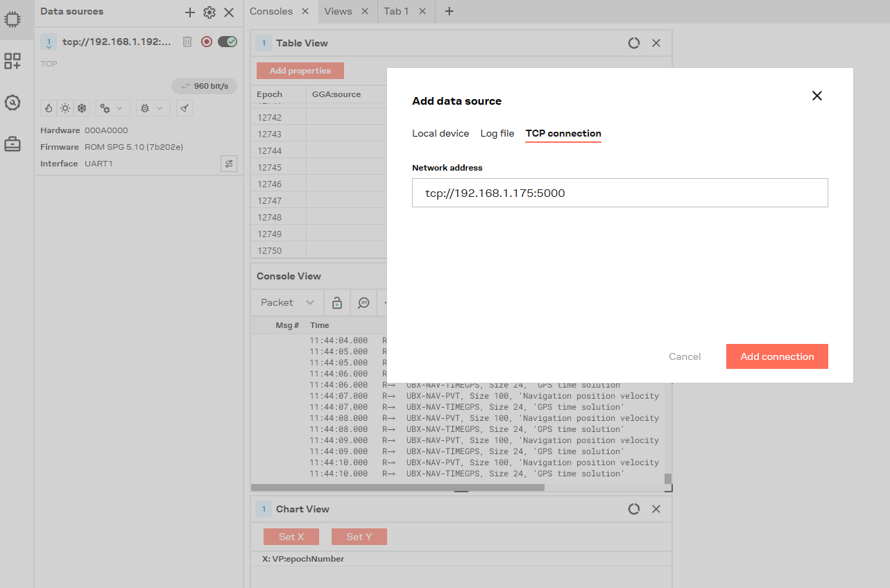Click the red record log button
Image resolution: width=890 pixels, height=588 pixels.
(207, 42)
